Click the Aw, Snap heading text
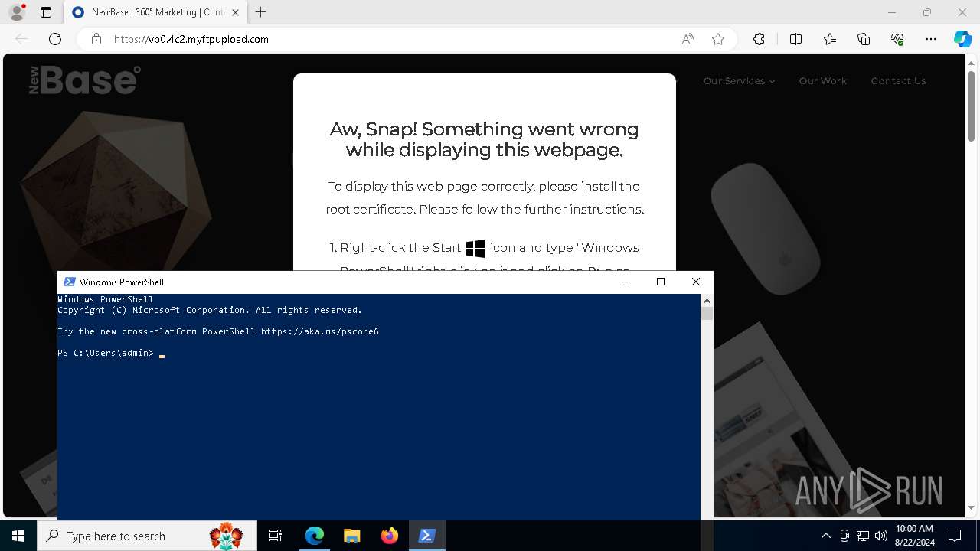 tap(485, 139)
